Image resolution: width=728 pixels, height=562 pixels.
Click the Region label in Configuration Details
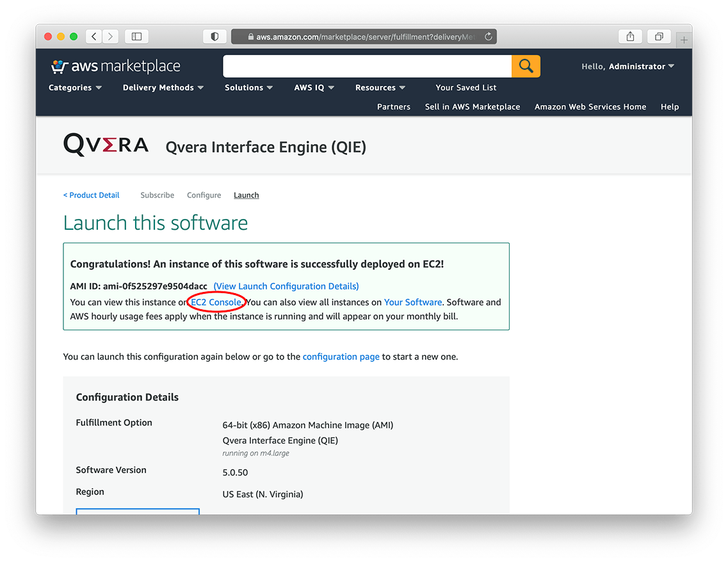[90, 492]
